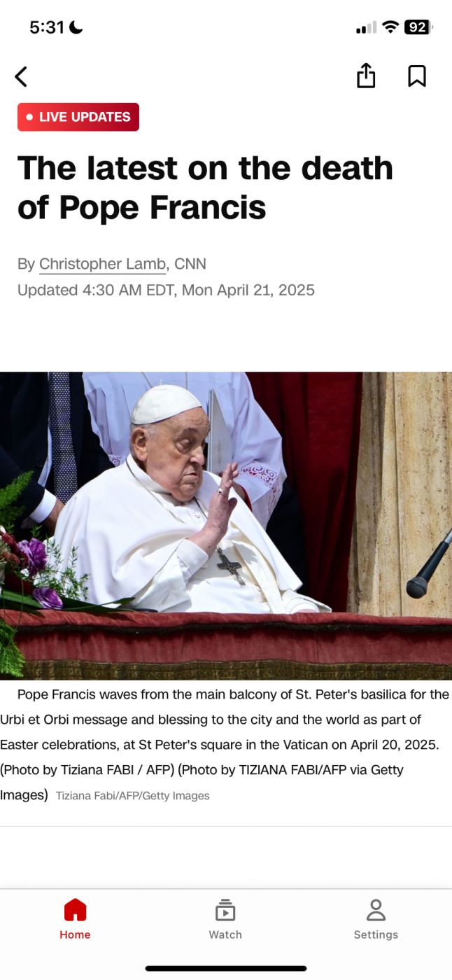
Task: Tap the battery indicator showing 92
Action: pyautogui.click(x=418, y=27)
